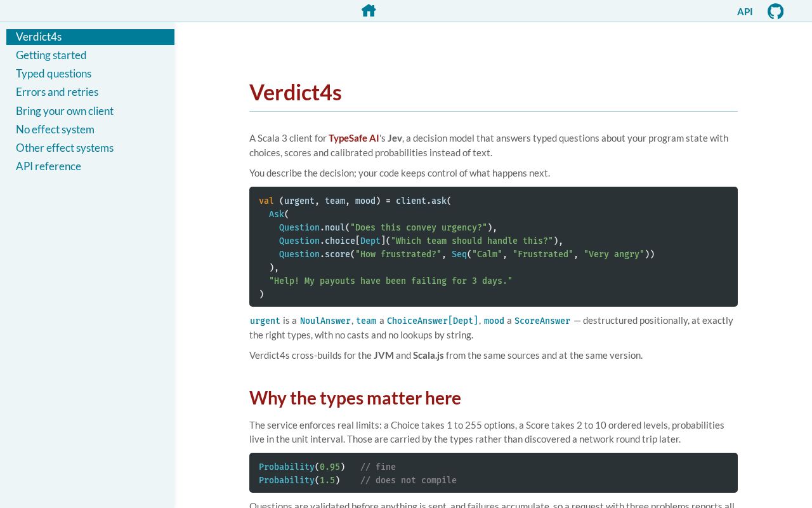The height and width of the screenshot is (508, 812).
Task: Click the 'urgent' inline code word
Action: click(x=265, y=321)
